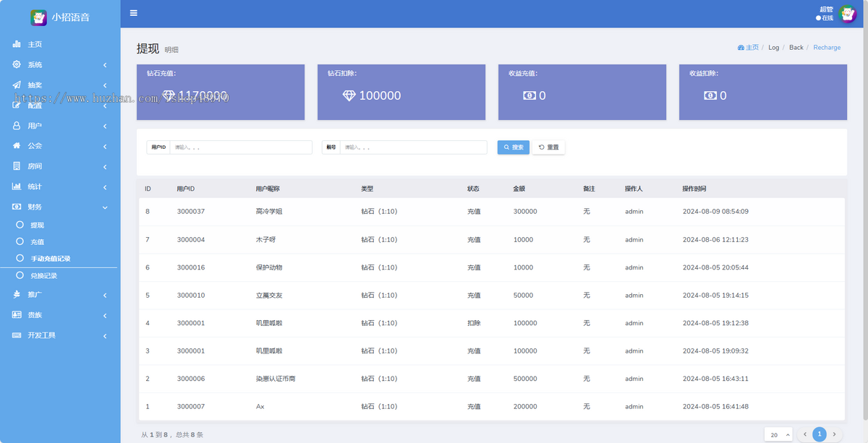Click the 操作人 column header

pos(634,189)
